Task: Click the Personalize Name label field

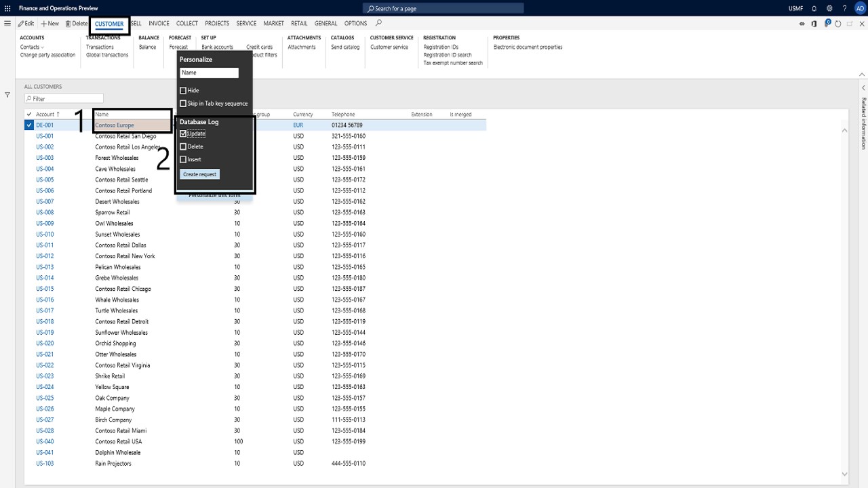Action: (x=209, y=73)
